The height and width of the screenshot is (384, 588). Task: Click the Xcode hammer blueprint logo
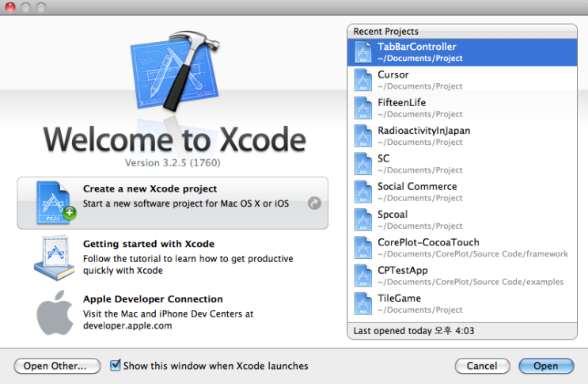click(x=175, y=71)
